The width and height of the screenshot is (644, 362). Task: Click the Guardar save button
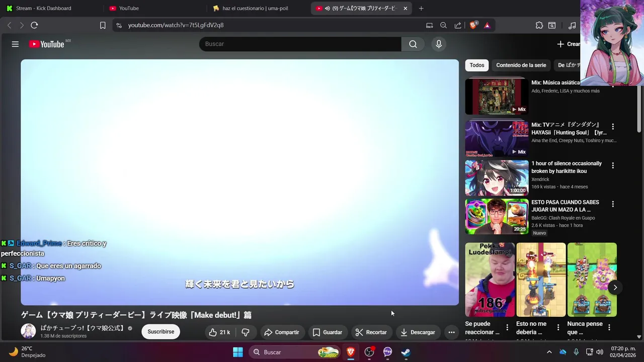[x=328, y=332]
